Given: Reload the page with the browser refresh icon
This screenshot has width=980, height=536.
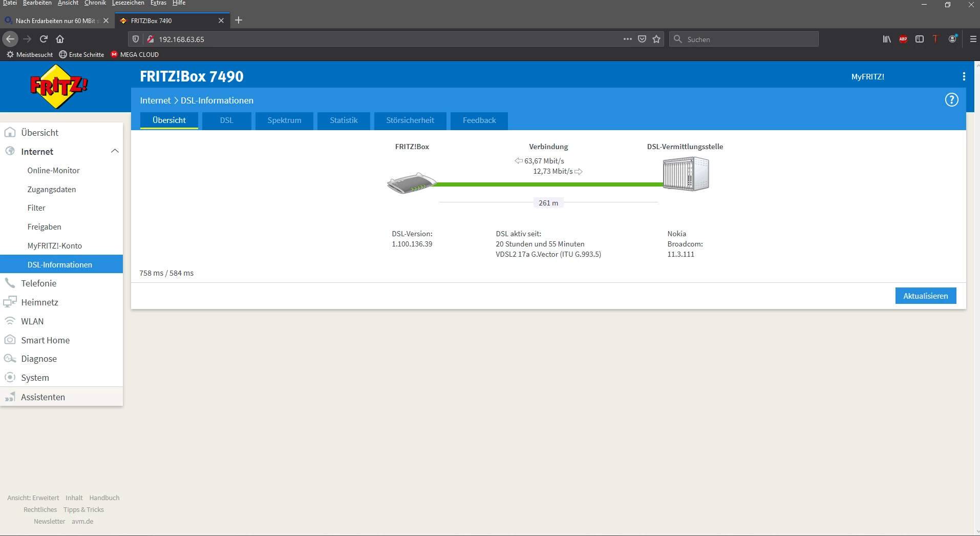Looking at the screenshot, I should (x=44, y=39).
